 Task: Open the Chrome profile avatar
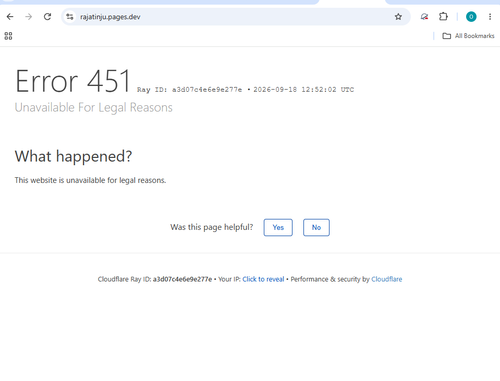(x=471, y=17)
